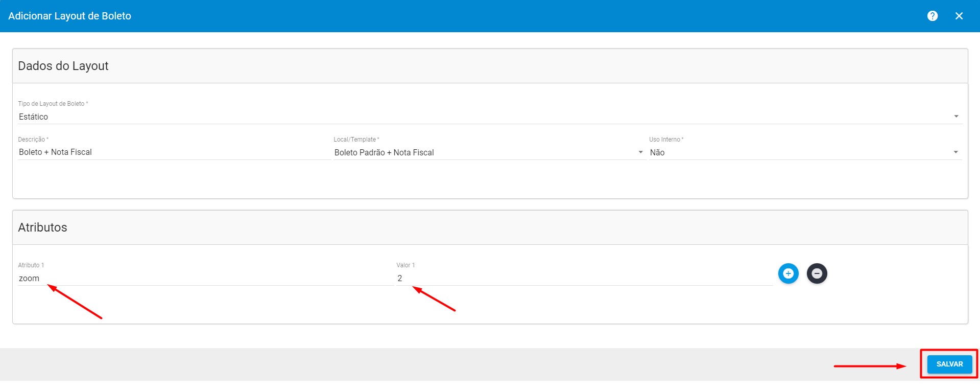Close the Adicionar Layout de Boleto dialog
Viewport: 980px width, 390px height.
pyautogui.click(x=959, y=16)
